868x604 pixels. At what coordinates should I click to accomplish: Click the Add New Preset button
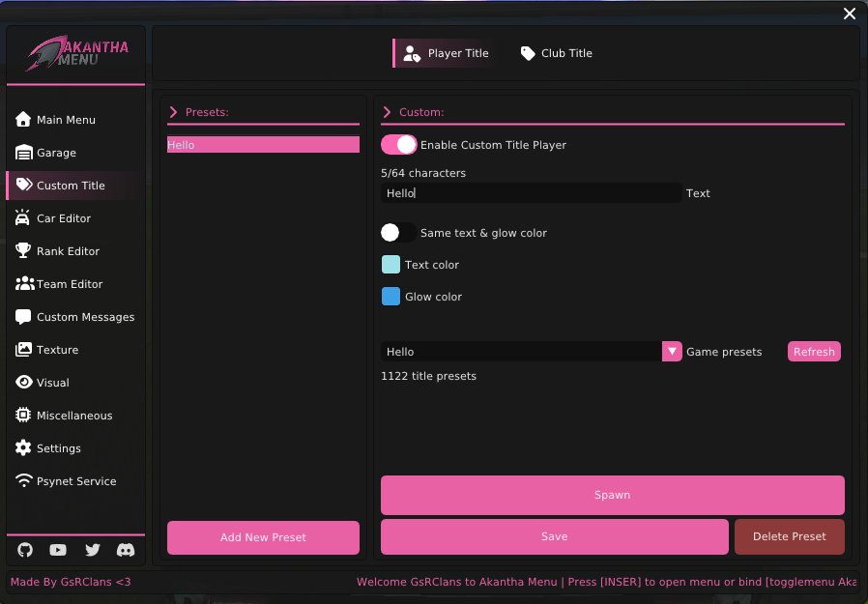pyautogui.click(x=263, y=537)
